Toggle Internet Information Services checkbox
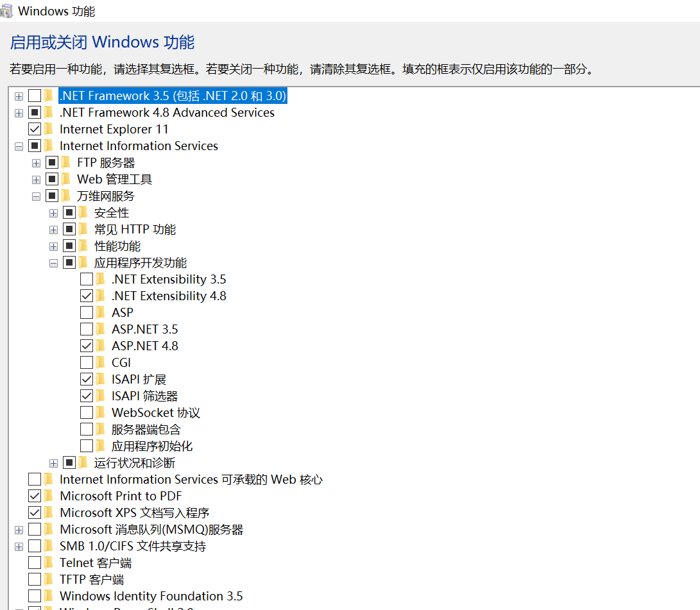This screenshot has width=700, height=610. coord(35,146)
